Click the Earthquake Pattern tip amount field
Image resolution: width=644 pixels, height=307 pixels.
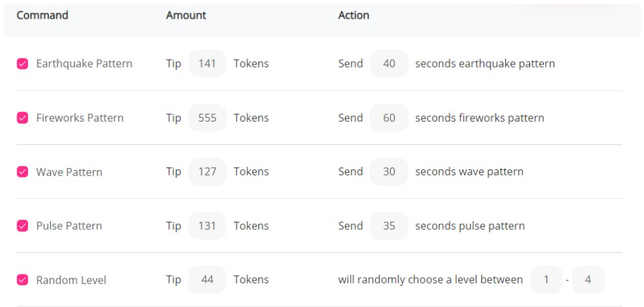click(x=207, y=64)
